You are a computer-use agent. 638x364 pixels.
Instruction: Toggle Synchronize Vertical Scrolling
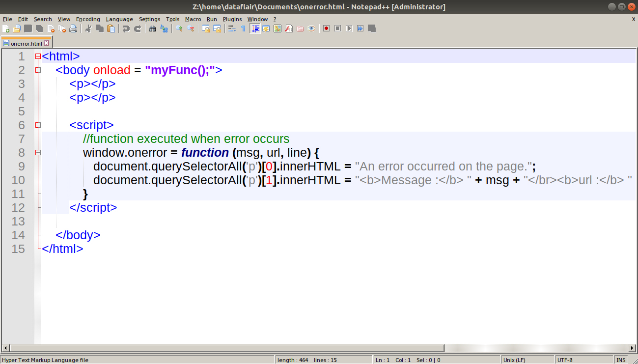206,28
